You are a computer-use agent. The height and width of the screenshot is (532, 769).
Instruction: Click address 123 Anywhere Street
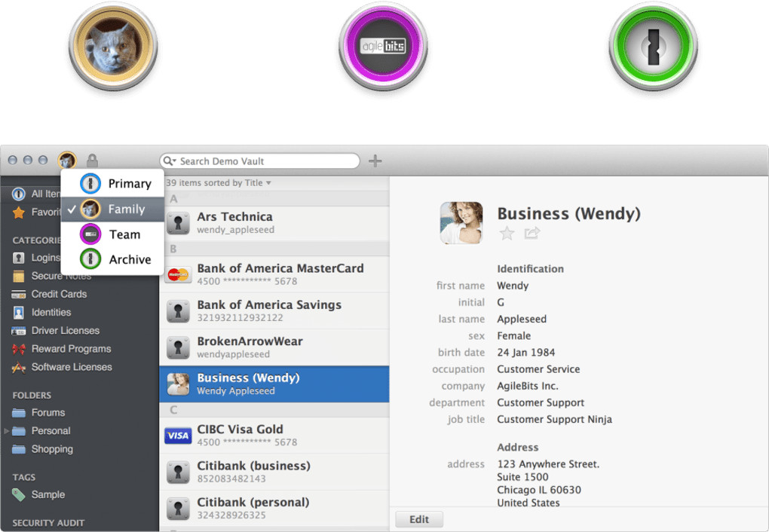(548, 464)
